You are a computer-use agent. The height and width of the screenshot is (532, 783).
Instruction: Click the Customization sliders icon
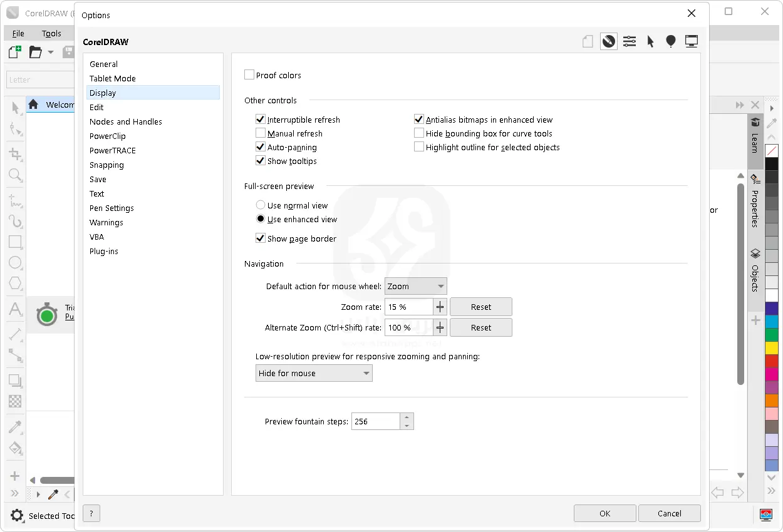[x=630, y=42]
